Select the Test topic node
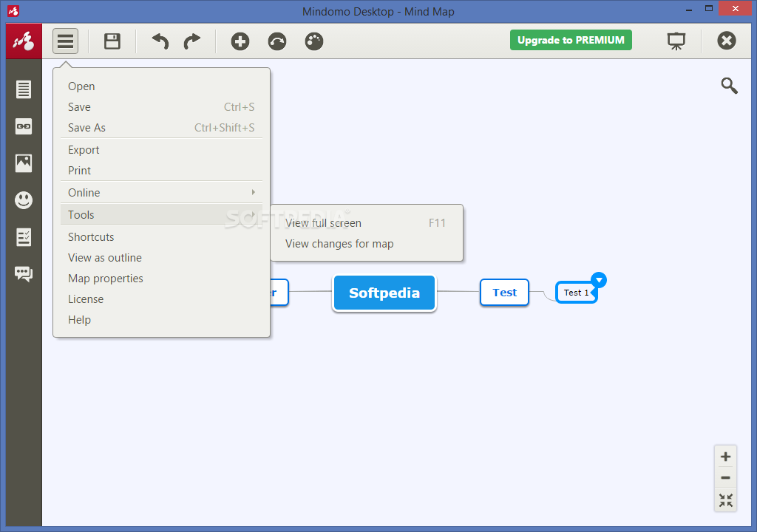This screenshot has width=757, height=532. pos(504,293)
